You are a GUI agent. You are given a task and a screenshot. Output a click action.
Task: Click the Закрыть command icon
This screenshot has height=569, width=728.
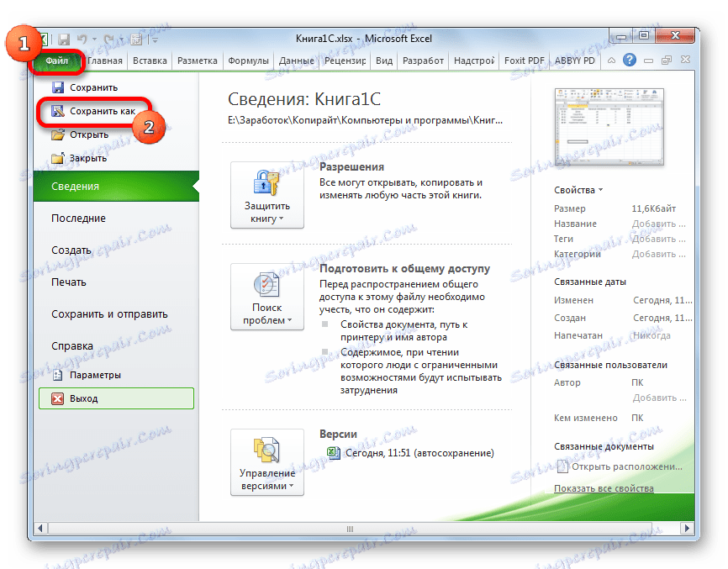click(x=56, y=157)
